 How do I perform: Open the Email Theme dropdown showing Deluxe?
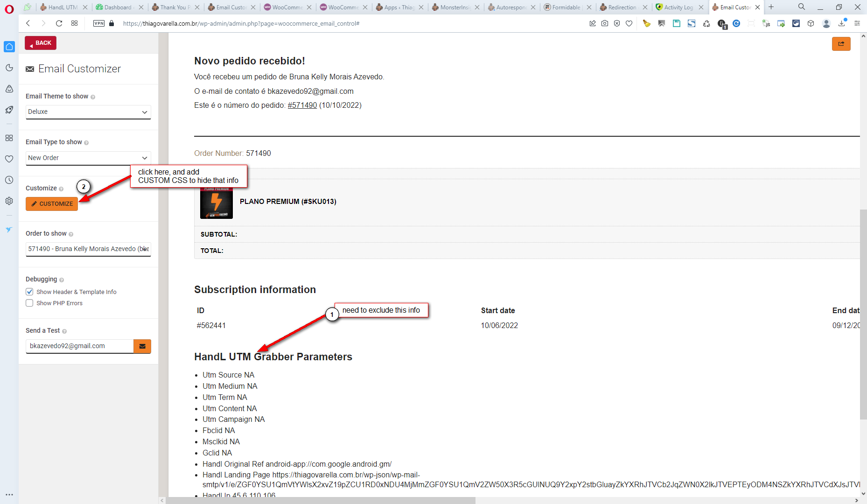(x=88, y=112)
